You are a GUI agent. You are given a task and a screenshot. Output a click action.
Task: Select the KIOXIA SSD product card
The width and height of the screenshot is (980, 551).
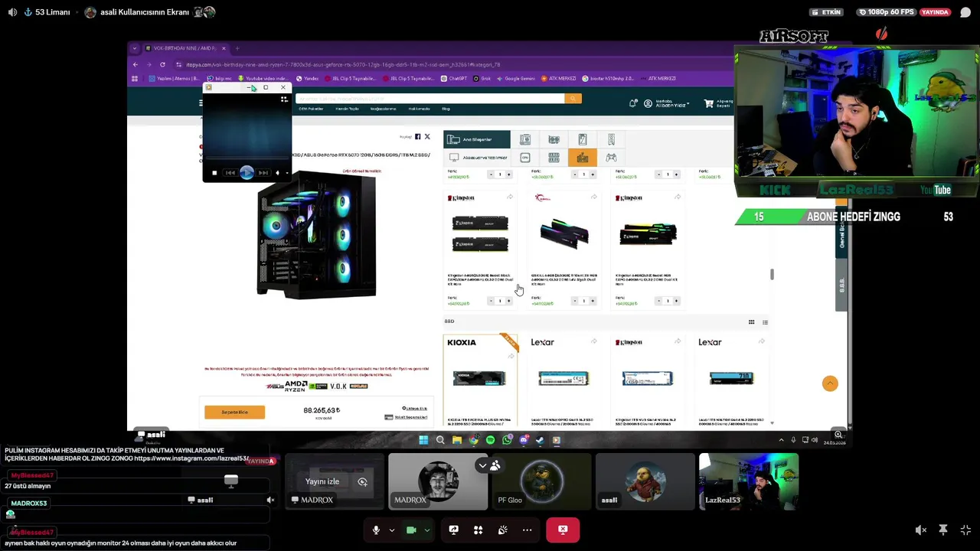click(480, 380)
